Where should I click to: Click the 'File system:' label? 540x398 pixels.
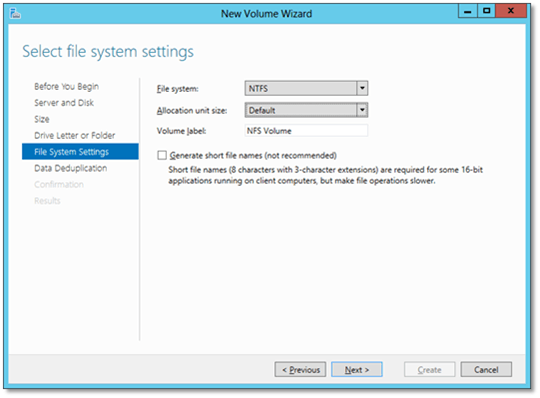tap(178, 89)
